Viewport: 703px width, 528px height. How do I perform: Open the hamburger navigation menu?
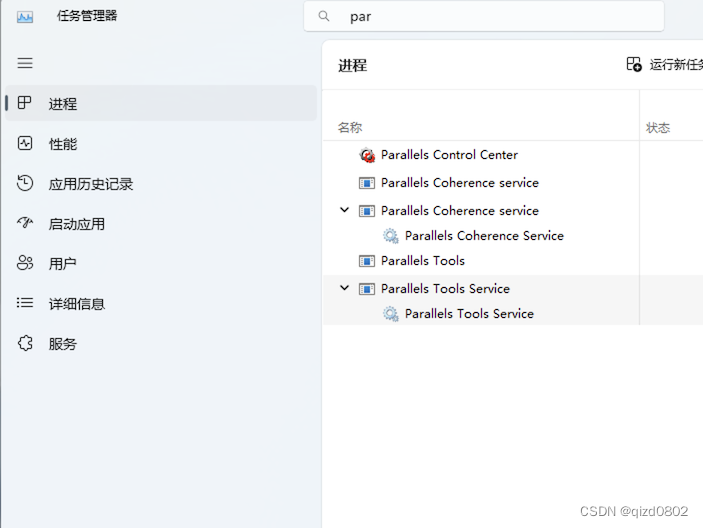point(25,63)
